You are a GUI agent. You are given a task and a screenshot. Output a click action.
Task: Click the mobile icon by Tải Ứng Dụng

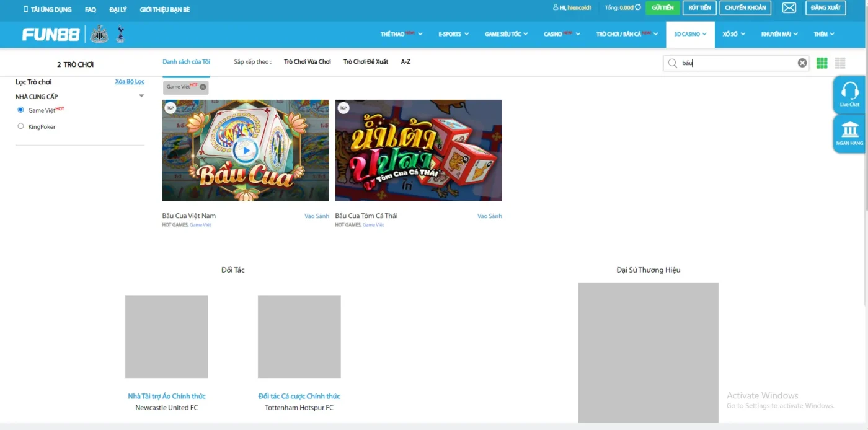[26, 9]
